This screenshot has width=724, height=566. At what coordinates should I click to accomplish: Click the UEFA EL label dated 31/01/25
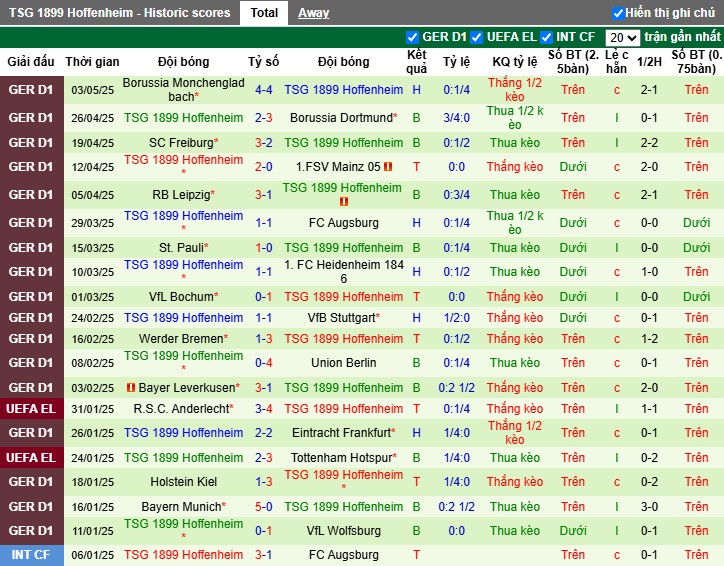pos(31,409)
